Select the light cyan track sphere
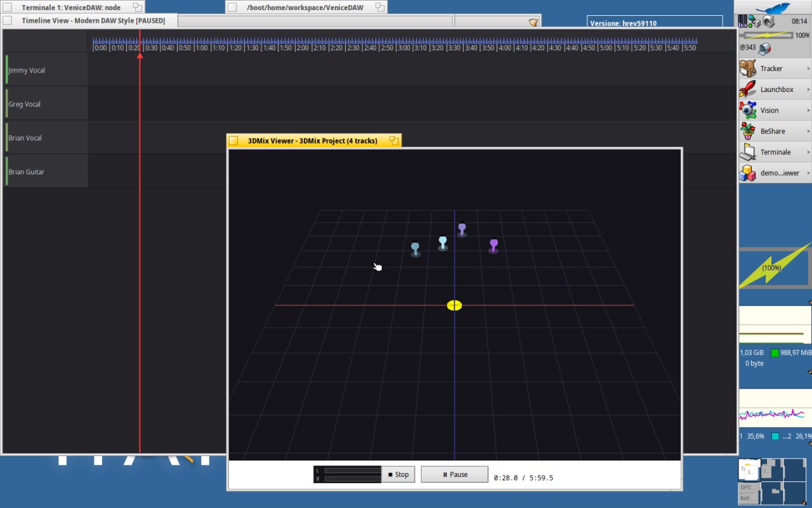The image size is (812, 508). pos(443,241)
